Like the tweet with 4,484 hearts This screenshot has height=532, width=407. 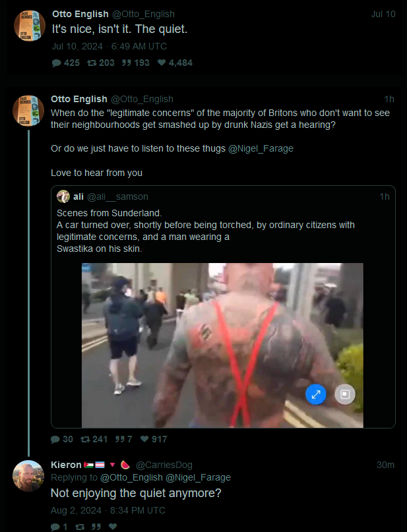pyautogui.click(x=162, y=63)
